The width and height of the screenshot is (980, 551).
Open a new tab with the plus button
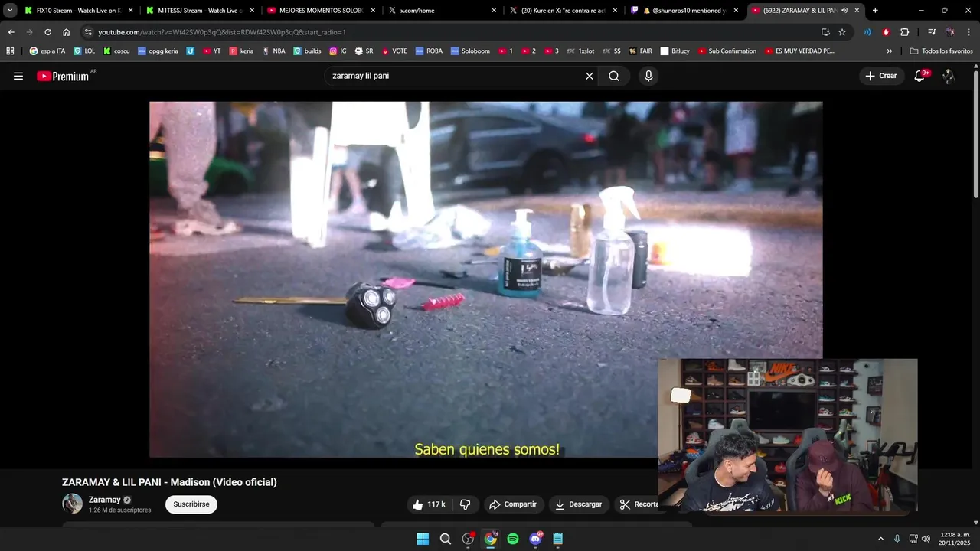click(875, 11)
